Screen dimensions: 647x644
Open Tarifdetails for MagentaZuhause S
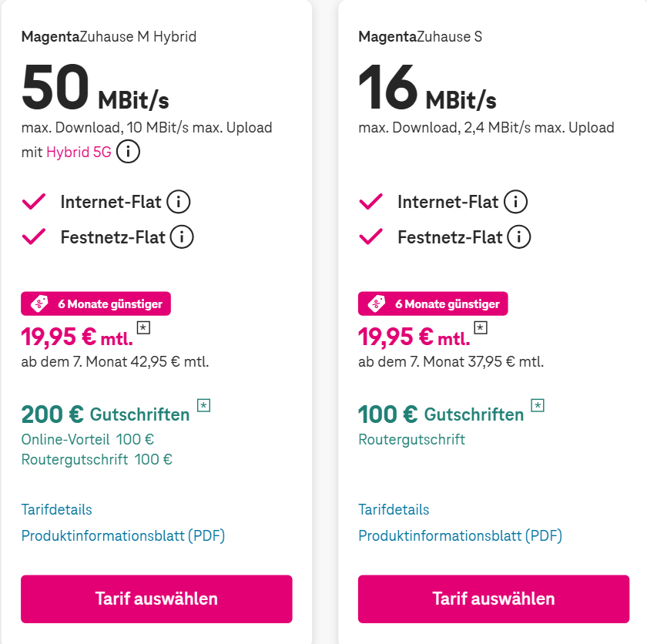pyautogui.click(x=394, y=509)
